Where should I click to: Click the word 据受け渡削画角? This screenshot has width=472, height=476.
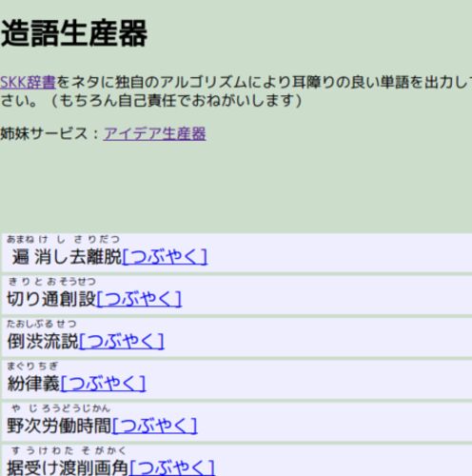69,467
